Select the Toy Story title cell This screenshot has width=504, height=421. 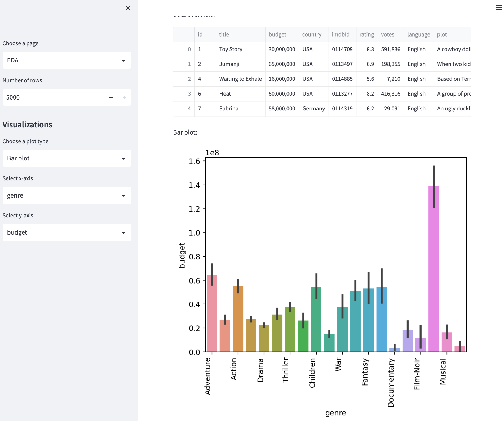(240, 49)
